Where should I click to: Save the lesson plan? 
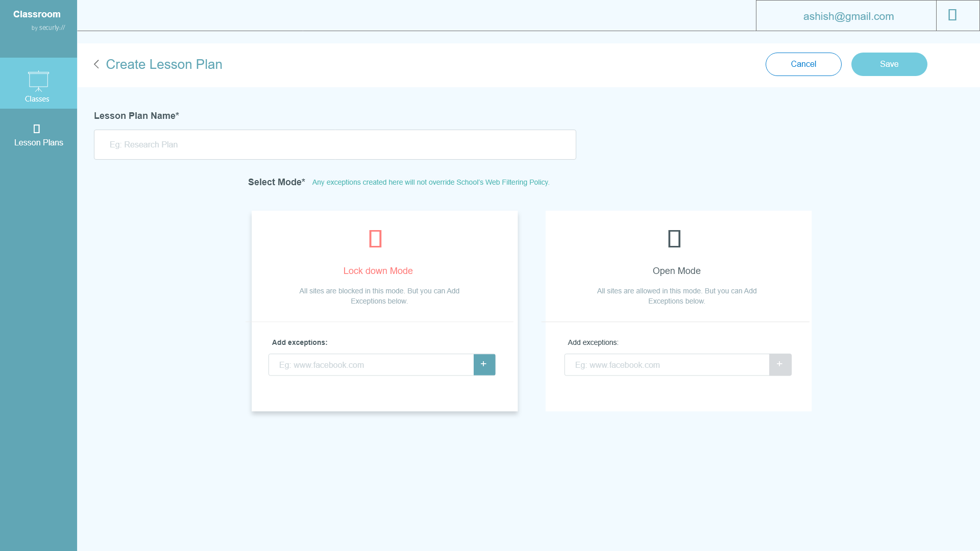(x=889, y=64)
